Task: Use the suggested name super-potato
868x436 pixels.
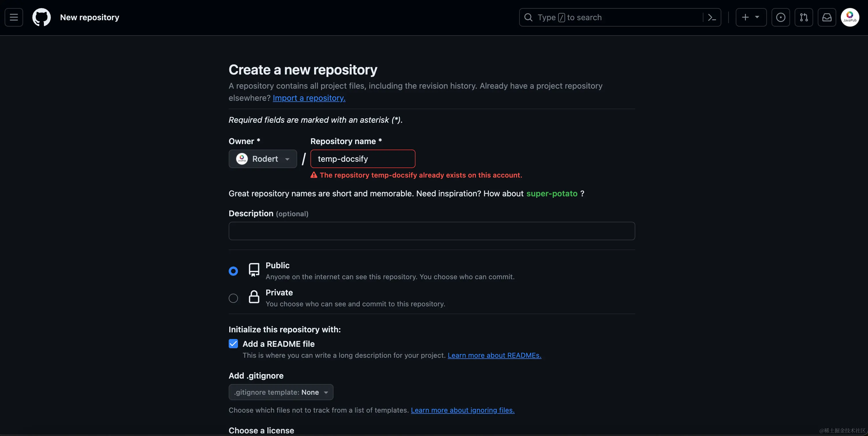Action: [x=552, y=193]
